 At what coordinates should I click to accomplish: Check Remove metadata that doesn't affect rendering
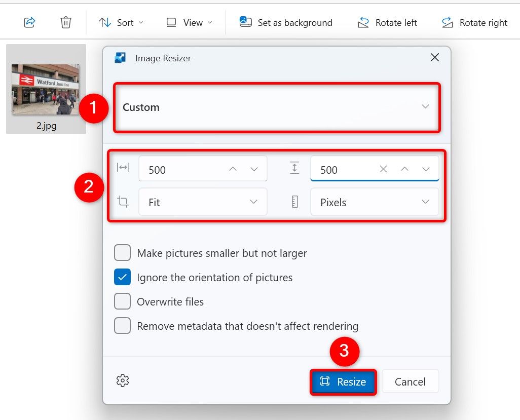coord(122,326)
